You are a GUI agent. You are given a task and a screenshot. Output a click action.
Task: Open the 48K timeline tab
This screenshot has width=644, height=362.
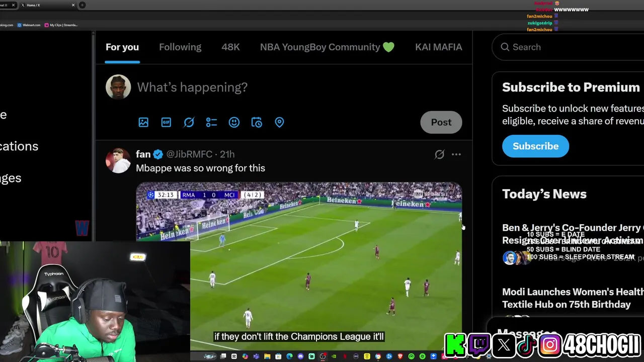pos(230,47)
